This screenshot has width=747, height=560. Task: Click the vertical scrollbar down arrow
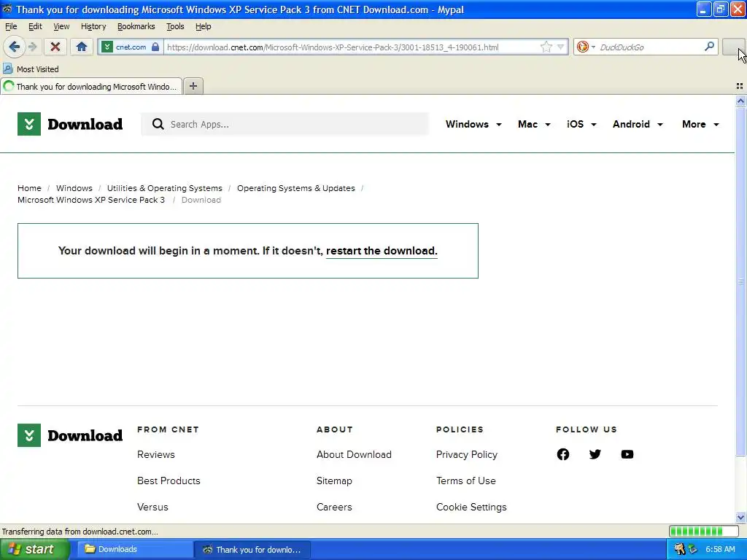tap(740, 517)
